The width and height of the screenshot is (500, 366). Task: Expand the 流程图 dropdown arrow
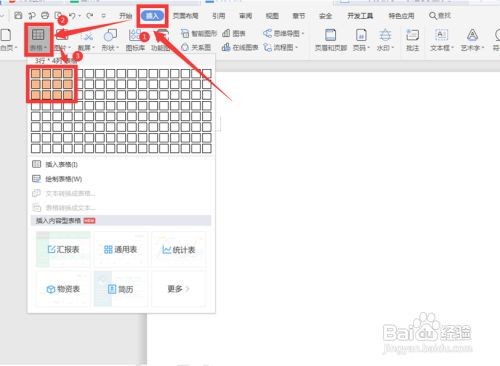click(x=296, y=48)
